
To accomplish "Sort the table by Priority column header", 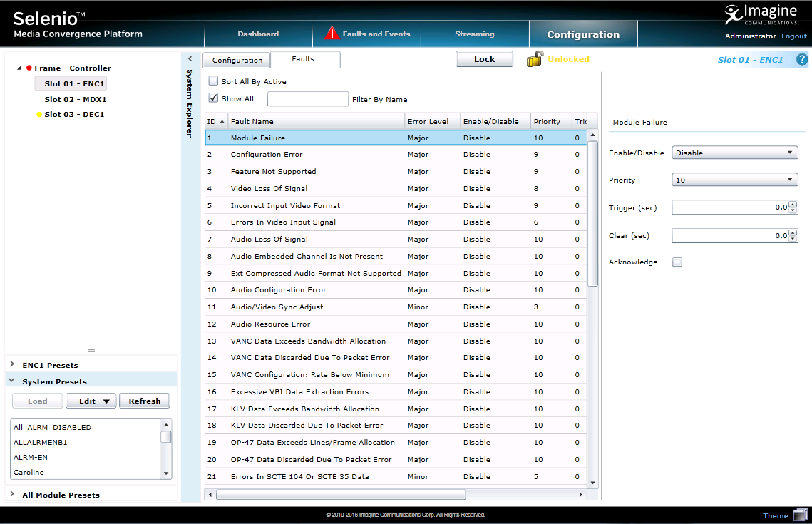I will pyautogui.click(x=551, y=121).
